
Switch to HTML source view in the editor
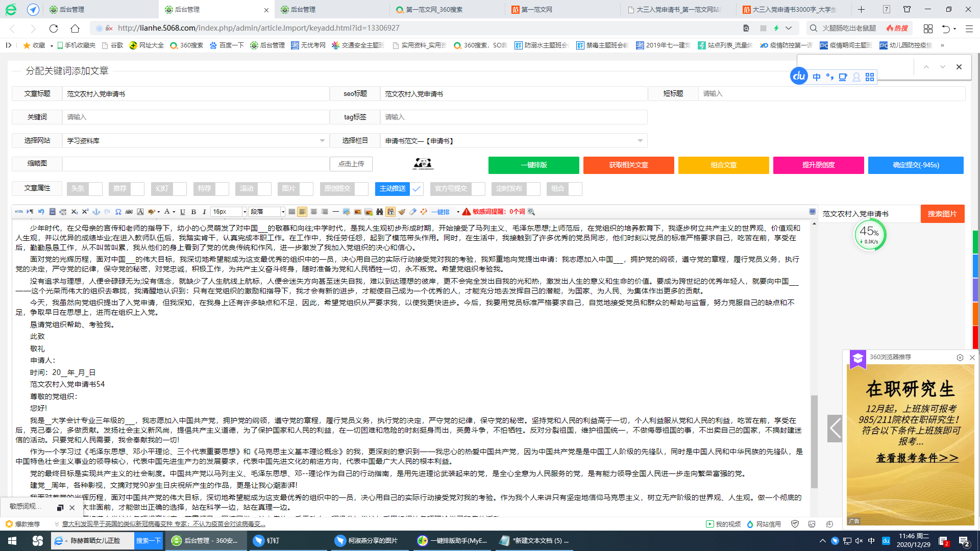18,211
